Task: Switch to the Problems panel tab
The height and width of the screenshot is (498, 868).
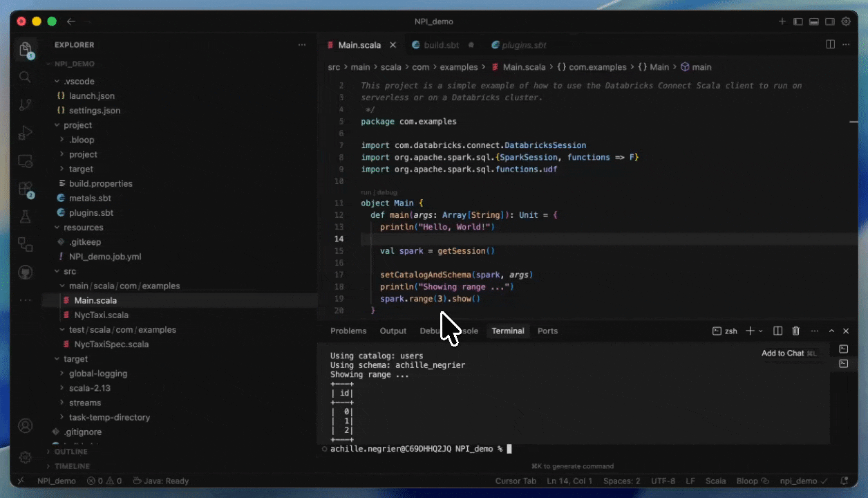Action: click(x=348, y=331)
